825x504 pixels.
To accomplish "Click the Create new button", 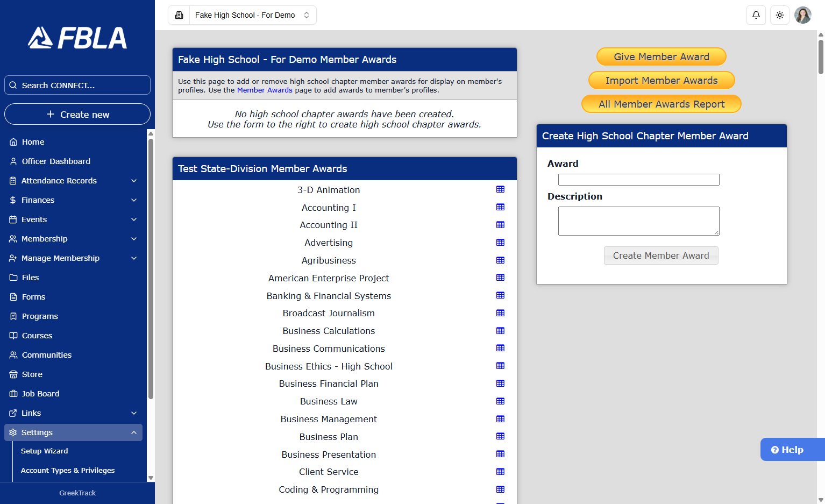I will pyautogui.click(x=77, y=114).
